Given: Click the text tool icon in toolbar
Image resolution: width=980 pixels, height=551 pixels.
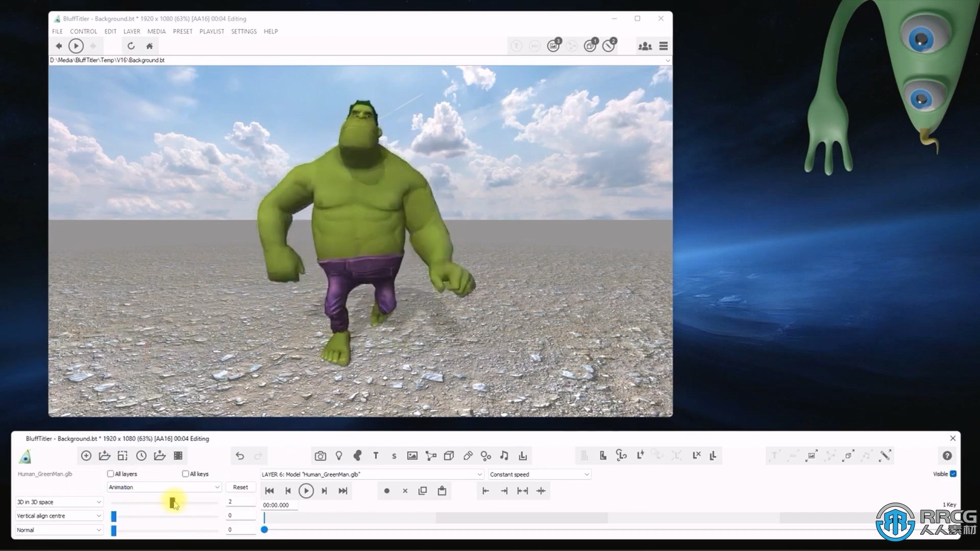Looking at the screenshot, I should [x=375, y=456].
